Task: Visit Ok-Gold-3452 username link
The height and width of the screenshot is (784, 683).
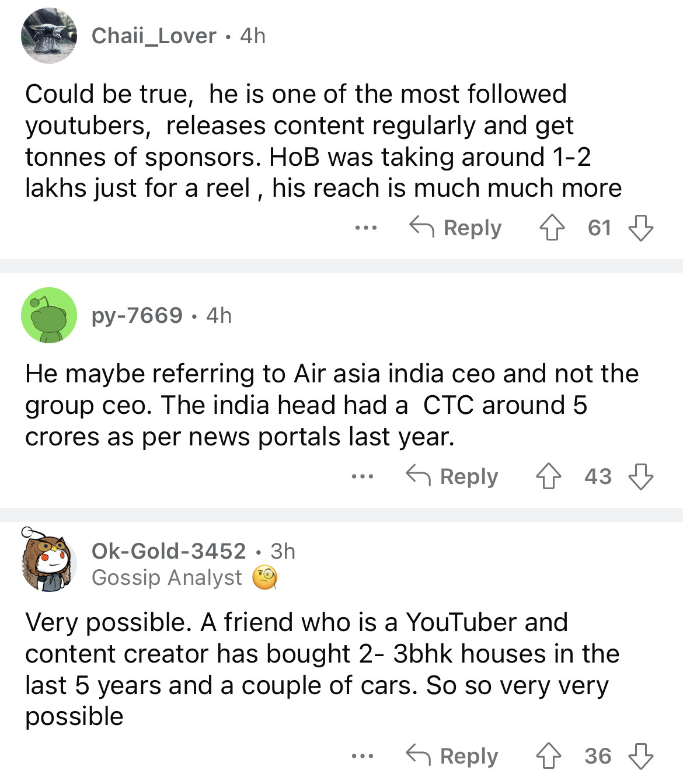Action: click(169, 550)
